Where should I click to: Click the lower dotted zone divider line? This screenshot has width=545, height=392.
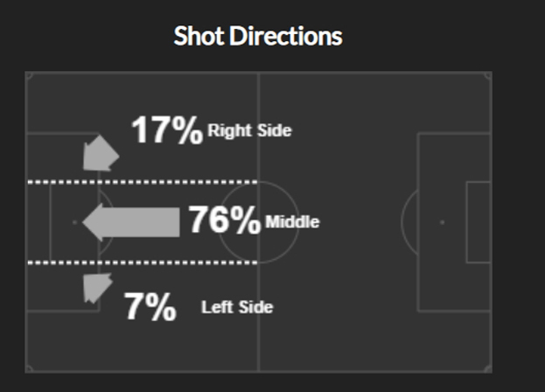(x=140, y=262)
